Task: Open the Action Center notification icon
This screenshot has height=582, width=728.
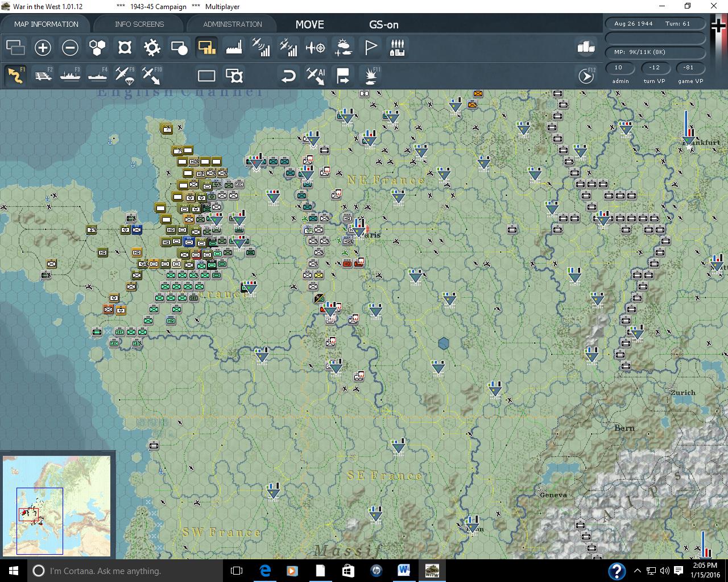Action: point(679,571)
